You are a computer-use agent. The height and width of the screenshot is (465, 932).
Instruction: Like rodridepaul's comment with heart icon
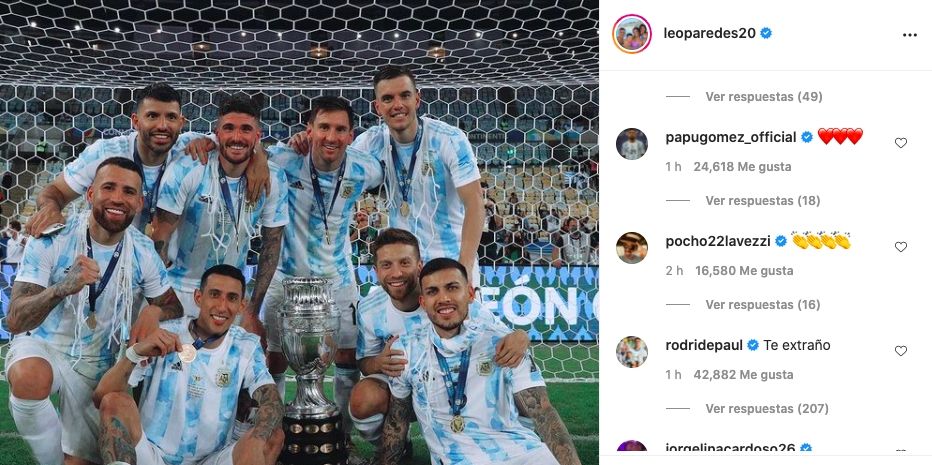click(x=900, y=351)
